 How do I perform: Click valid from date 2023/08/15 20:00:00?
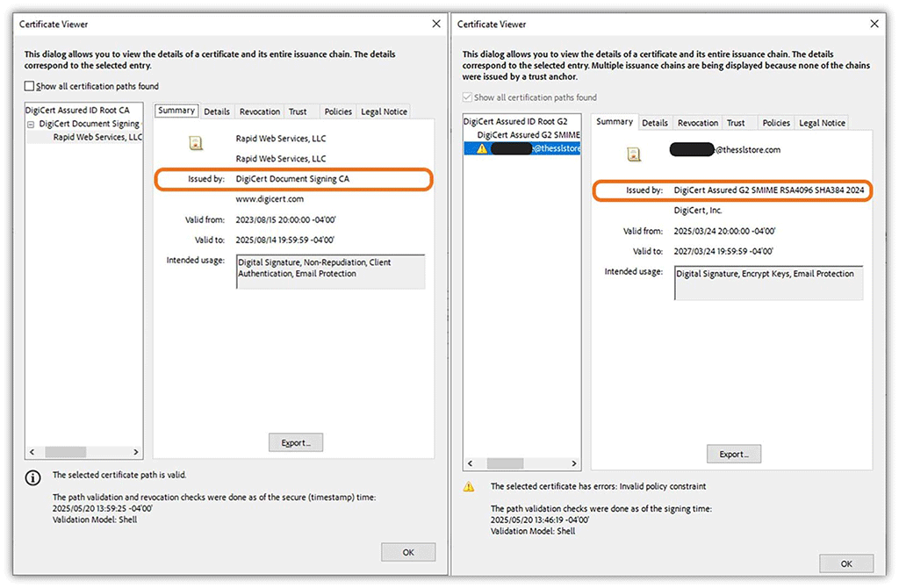pyautogui.click(x=285, y=220)
